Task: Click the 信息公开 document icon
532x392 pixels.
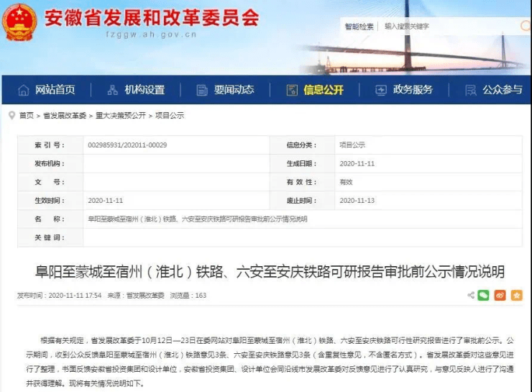Action: click(x=291, y=90)
